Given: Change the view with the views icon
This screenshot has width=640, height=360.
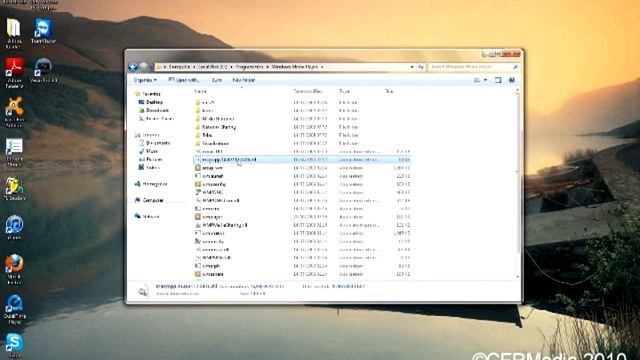Looking at the screenshot, I should click(477, 80).
